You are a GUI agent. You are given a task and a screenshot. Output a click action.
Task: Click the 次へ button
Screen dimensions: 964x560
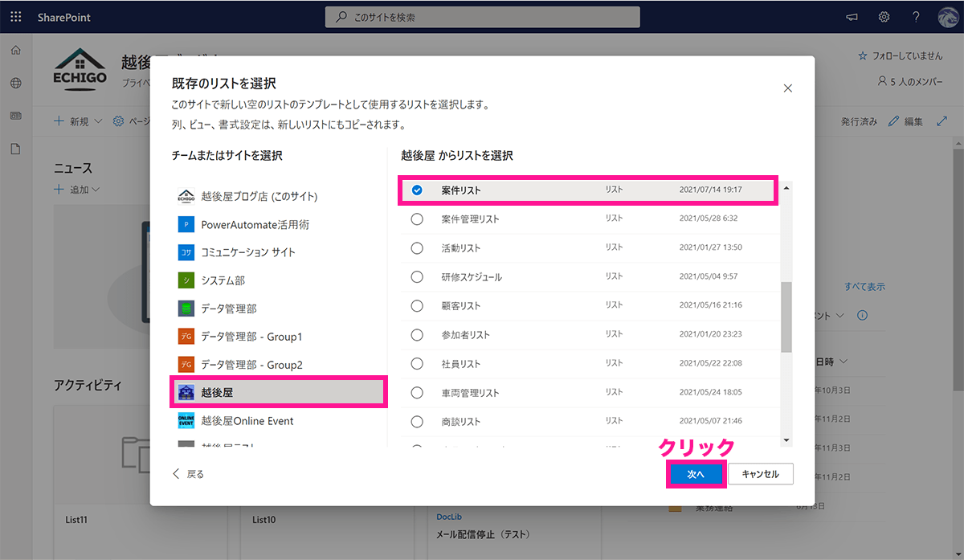click(x=696, y=474)
